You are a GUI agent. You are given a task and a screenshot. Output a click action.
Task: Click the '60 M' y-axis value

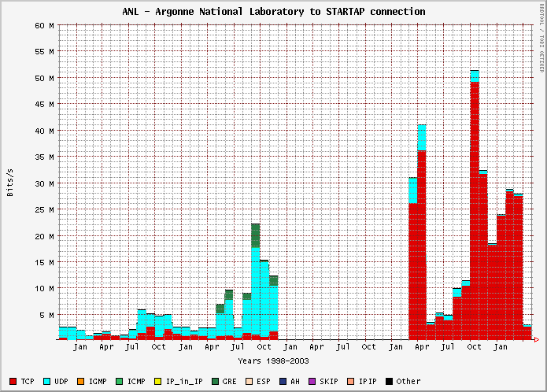point(44,25)
